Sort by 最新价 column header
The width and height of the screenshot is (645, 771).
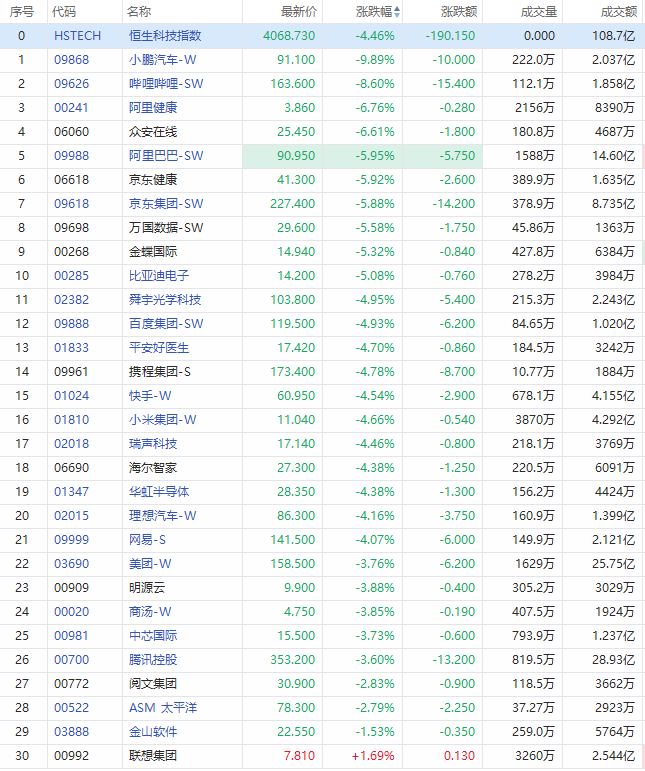pyautogui.click(x=299, y=12)
